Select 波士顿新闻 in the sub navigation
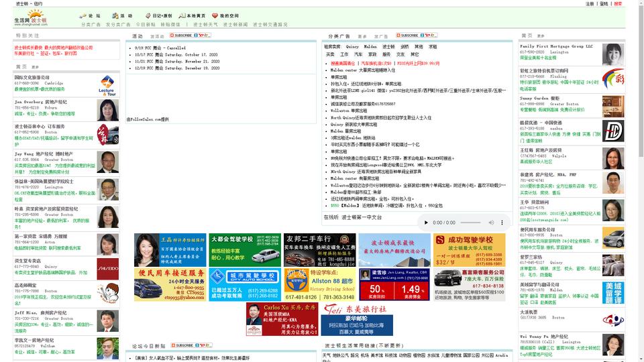The image size is (644, 362). pyautogui.click(x=235, y=25)
